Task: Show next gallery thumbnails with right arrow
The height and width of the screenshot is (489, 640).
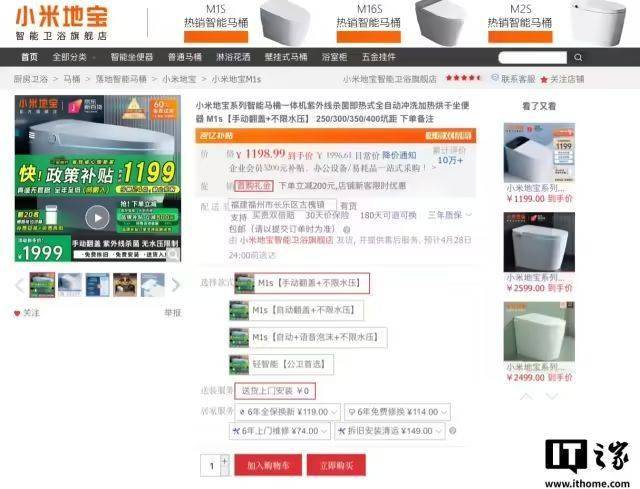Action: coord(176,285)
